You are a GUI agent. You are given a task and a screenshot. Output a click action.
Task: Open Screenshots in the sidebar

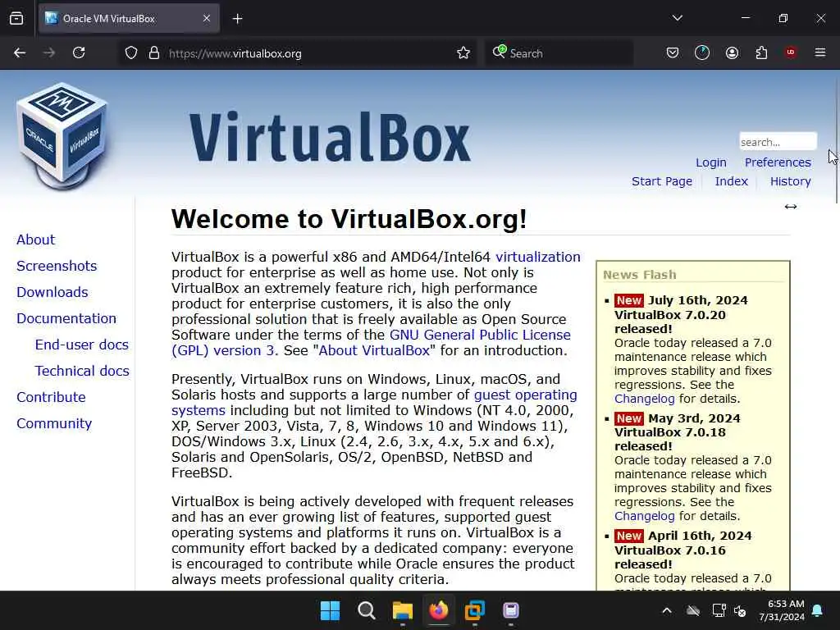coord(57,266)
